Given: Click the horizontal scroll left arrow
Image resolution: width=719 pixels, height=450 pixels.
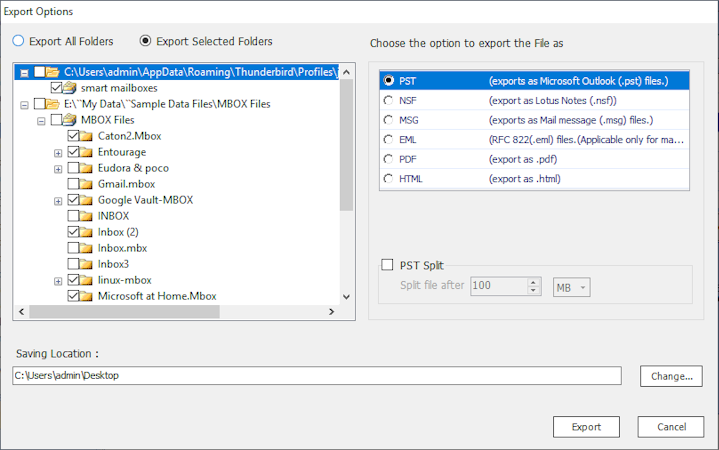Looking at the screenshot, I should coord(22,311).
